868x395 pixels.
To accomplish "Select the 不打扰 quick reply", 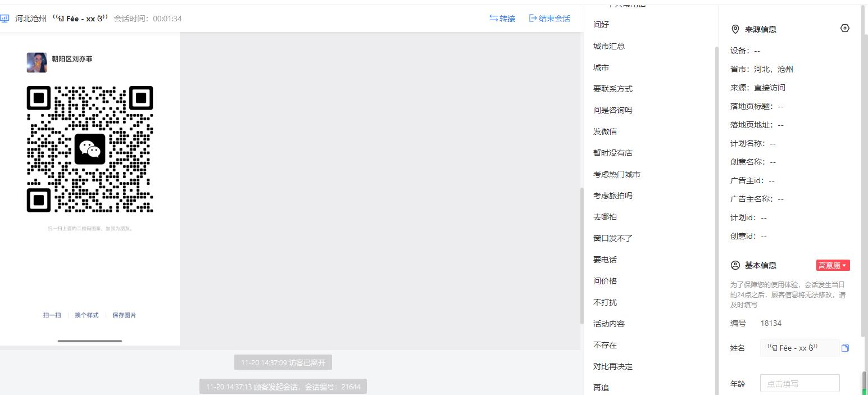I will pyautogui.click(x=605, y=302).
